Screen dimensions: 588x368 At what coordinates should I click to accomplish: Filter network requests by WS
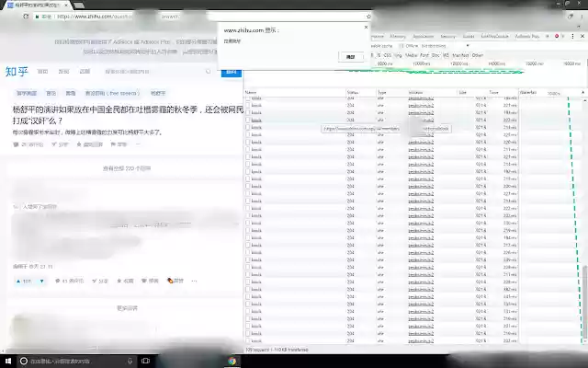click(446, 55)
